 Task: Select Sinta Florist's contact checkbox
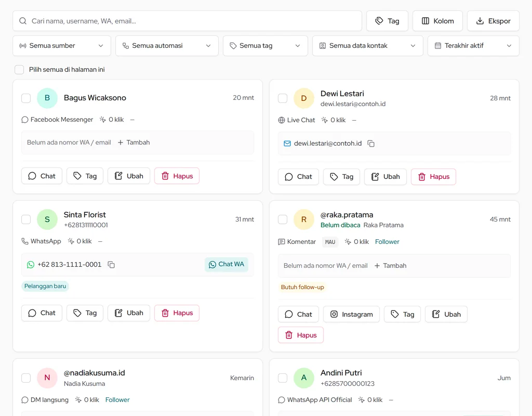(x=26, y=219)
